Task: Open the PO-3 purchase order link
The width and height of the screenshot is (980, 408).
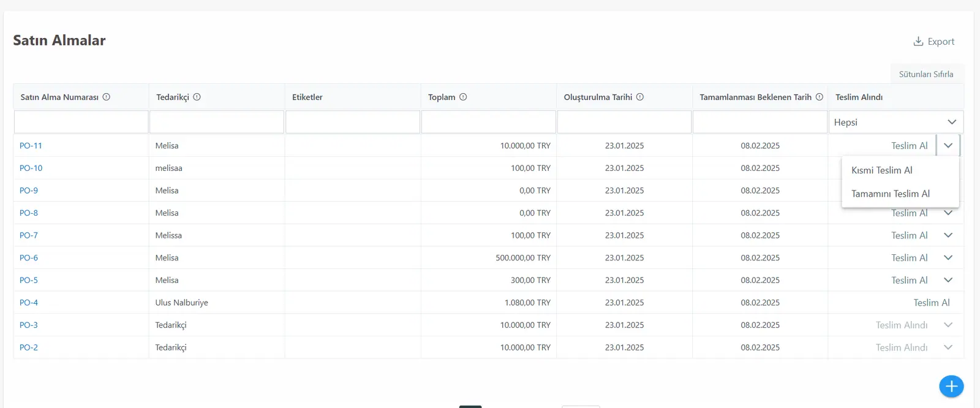Action: [29, 325]
